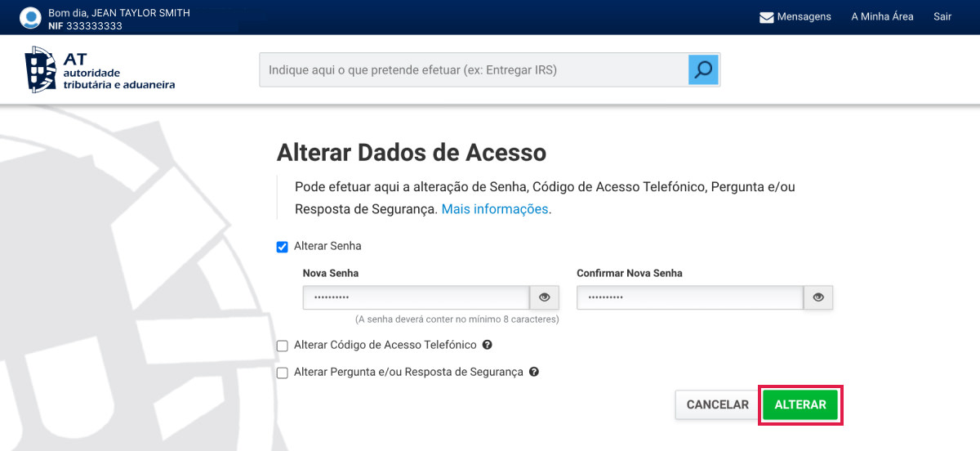Uncheck the Alterar Senha checkbox
The image size is (980, 451).
[x=283, y=247]
